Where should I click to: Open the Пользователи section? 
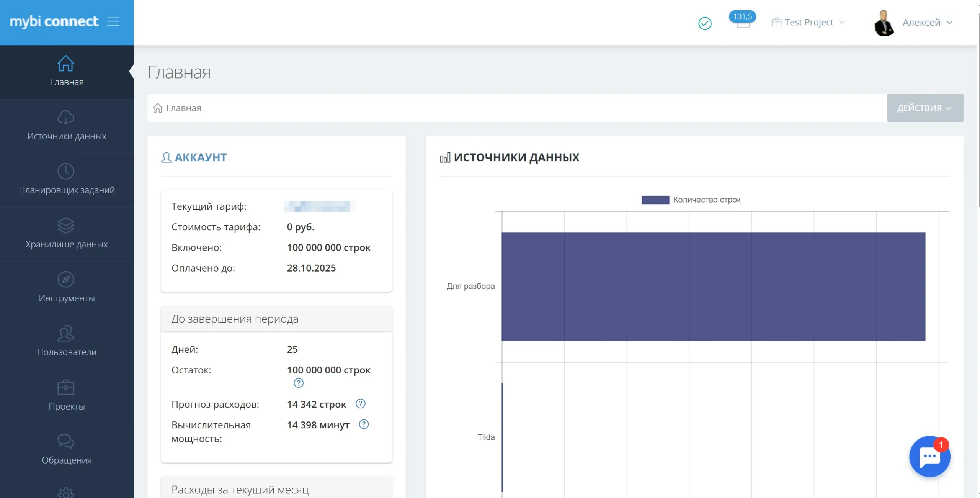67,341
